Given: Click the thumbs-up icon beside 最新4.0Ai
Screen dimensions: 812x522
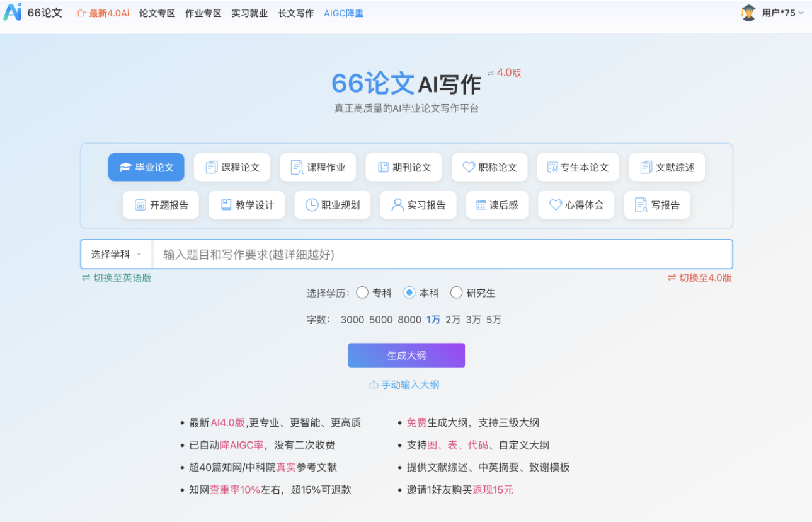Looking at the screenshot, I should pyautogui.click(x=81, y=13).
